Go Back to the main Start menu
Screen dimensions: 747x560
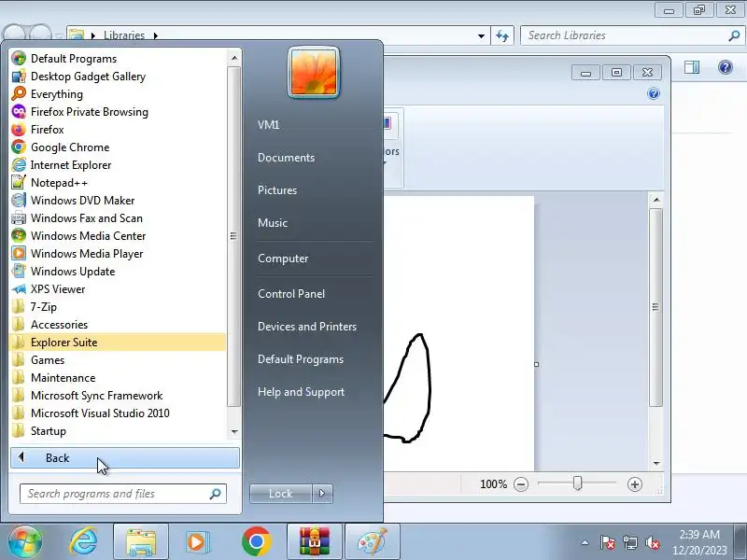[125, 458]
